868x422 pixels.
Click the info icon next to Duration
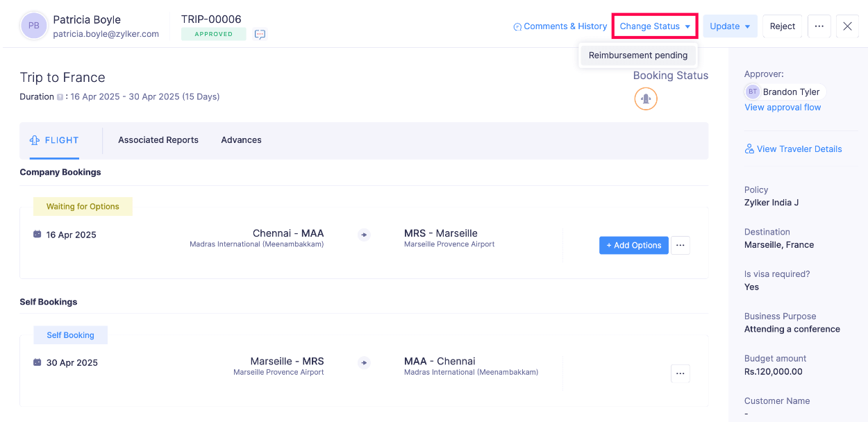click(60, 97)
